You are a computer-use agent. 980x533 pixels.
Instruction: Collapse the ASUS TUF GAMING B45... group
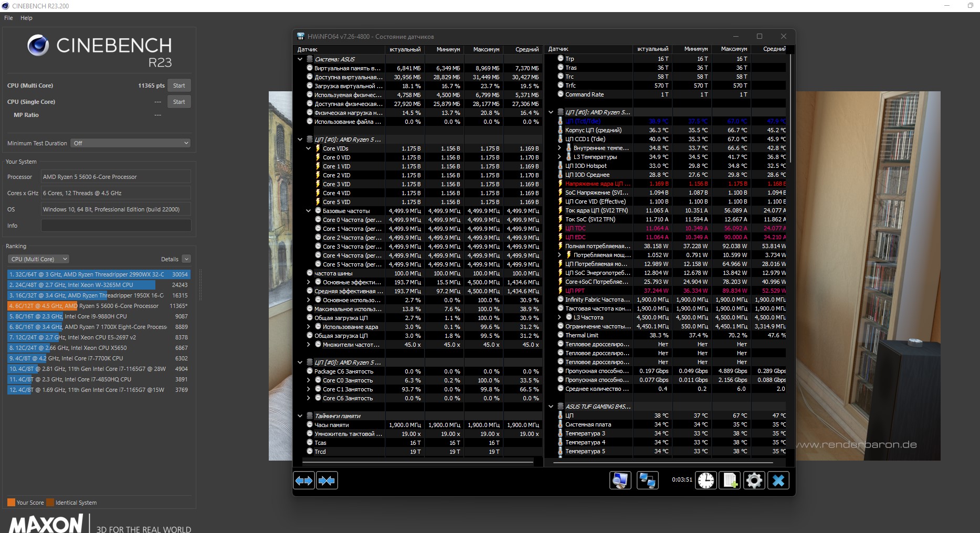point(551,407)
